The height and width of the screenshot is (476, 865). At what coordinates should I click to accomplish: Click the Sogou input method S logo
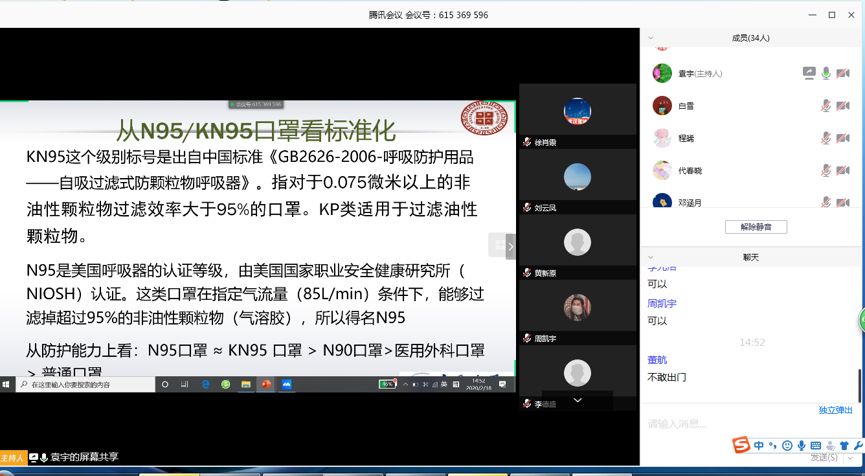pos(740,445)
